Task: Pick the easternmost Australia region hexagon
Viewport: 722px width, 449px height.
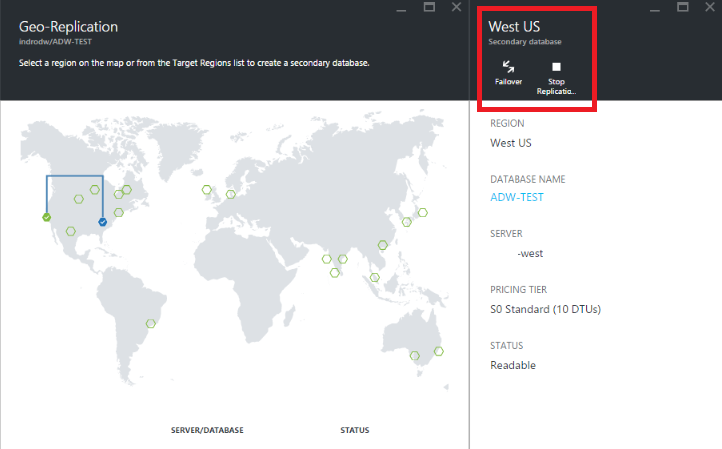Action: tap(437, 352)
